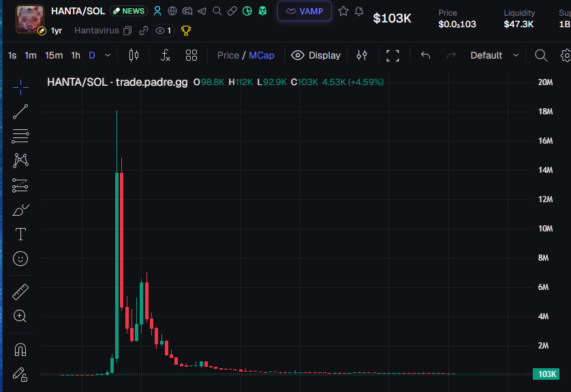Image resolution: width=571 pixels, height=392 pixels.
Task: Click the gold trophy icon
Action: coord(186,31)
